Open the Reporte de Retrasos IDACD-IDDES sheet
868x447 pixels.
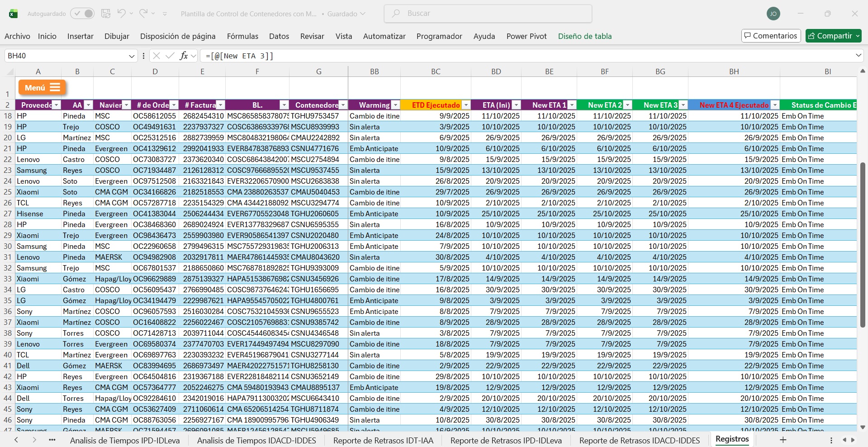(x=640, y=440)
